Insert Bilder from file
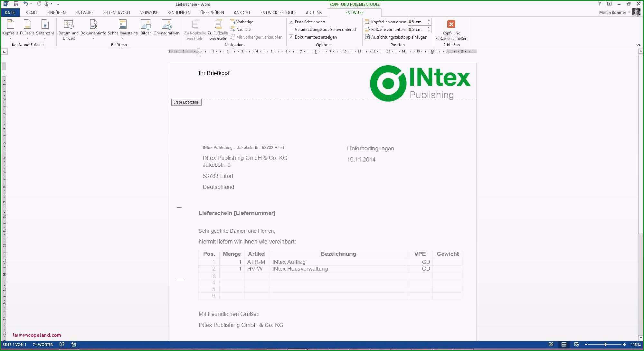Image resolution: width=644 pixels, height=351 pixels. click(146, 27)
